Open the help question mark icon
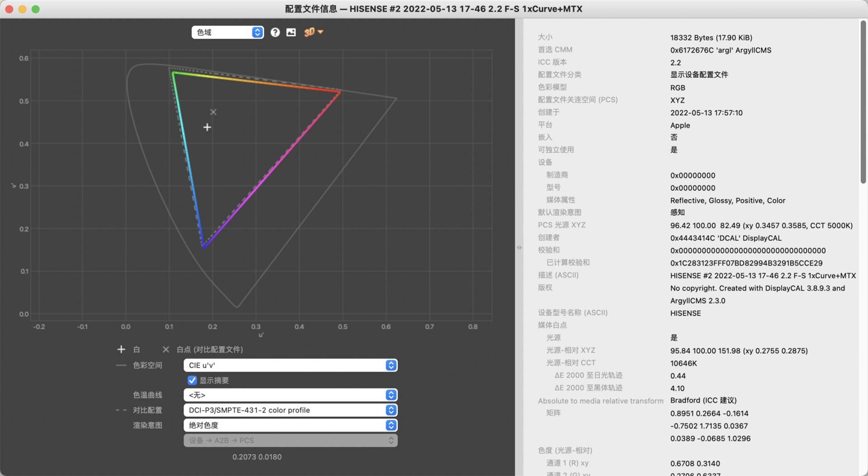This screenshot has width=868, height=476. click(x=275, y=33)
